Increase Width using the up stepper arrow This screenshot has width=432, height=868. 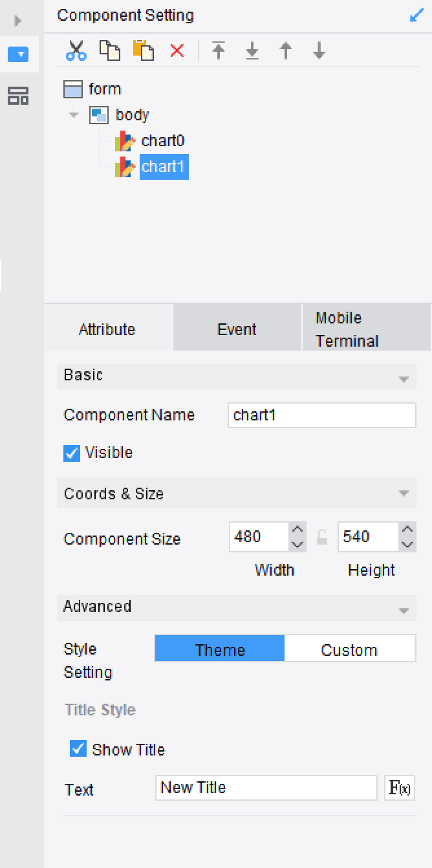297,530
